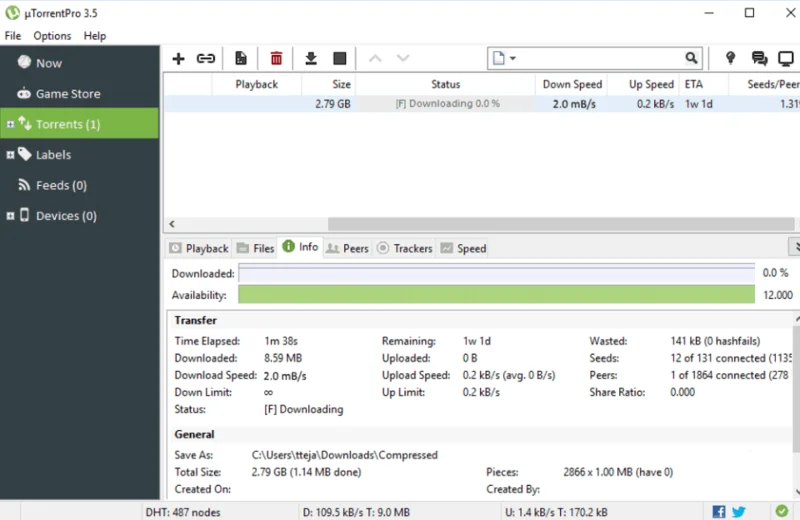Click the torrent list horizontal scrollbar thumb

coord(561,224)
